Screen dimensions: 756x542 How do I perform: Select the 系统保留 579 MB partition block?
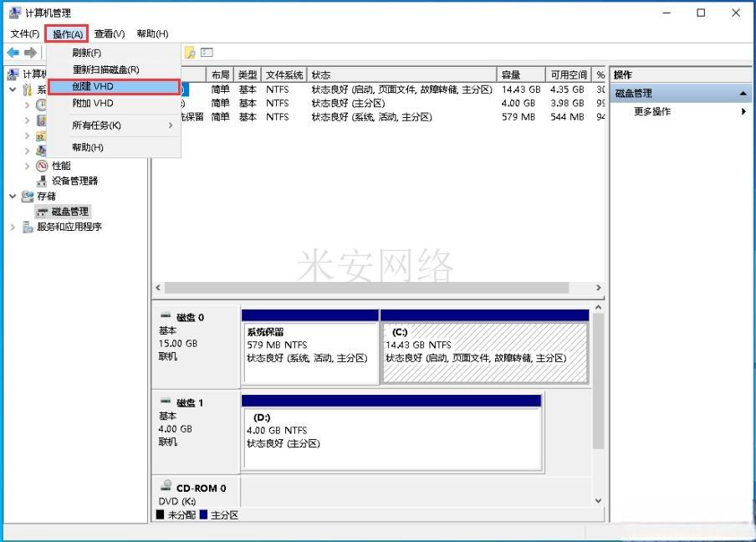(x=310, y=347)
